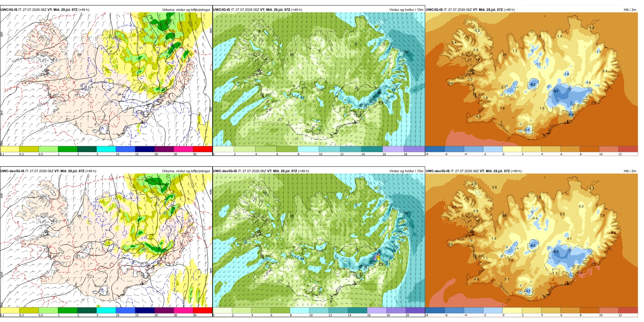Click the 9.5 value on UWC-dev temperature map
Viewport: 644px width, 322px height.
click(454, 207)
